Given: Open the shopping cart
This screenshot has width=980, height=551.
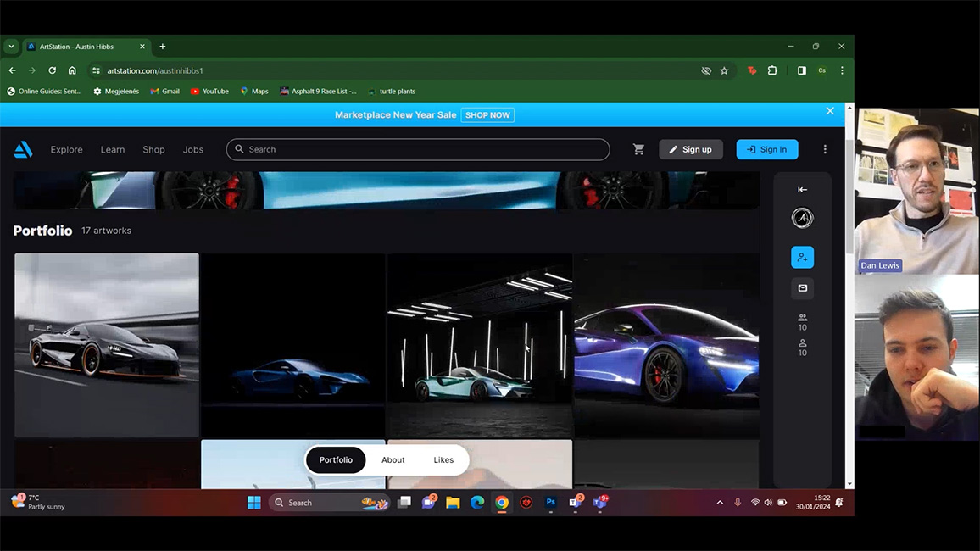Looking at the screenshot, I should coord(638,149).
